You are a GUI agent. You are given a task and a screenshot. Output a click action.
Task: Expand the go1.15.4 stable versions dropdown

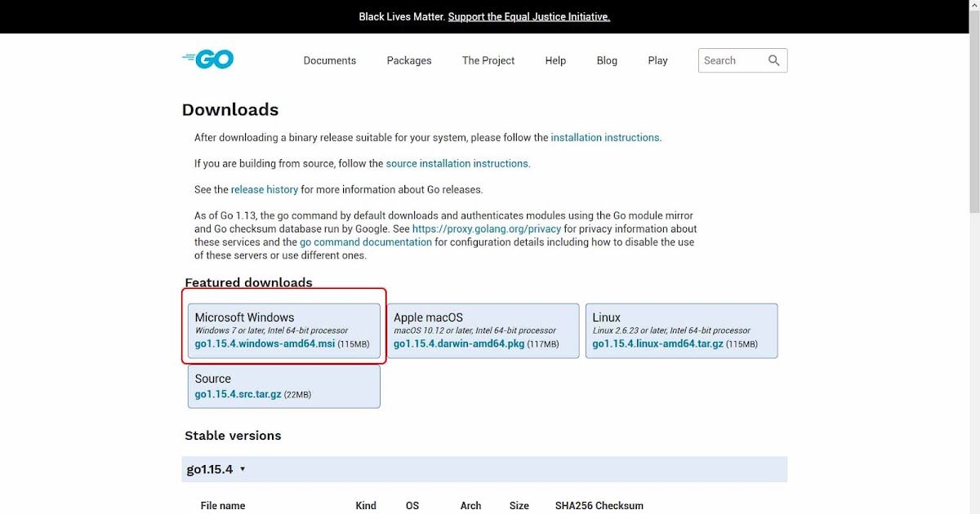click(x=214, y=468)
